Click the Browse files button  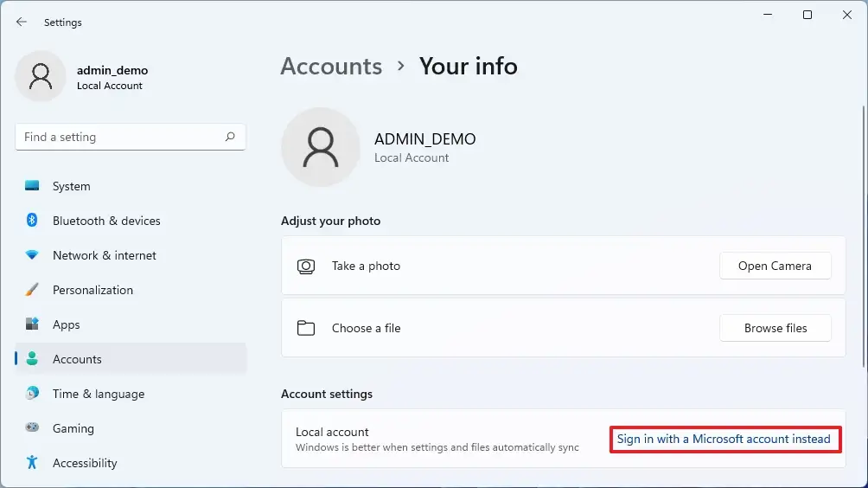[x=775, y=328]
